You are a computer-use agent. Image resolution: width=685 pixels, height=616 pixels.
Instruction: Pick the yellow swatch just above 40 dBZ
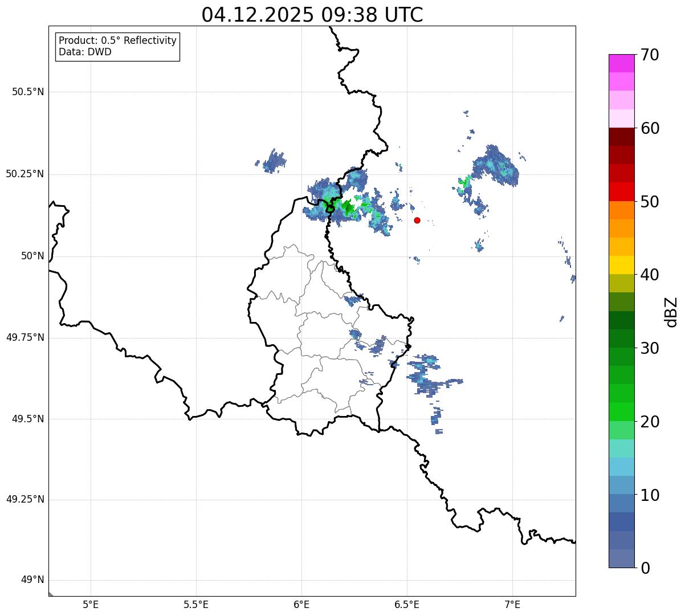click(x=621, y=265)
